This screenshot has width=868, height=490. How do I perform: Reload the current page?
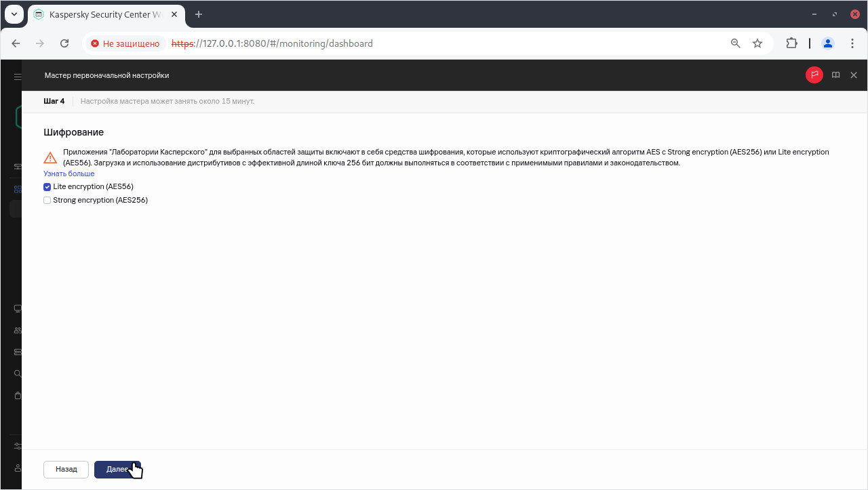[x=64, y=43]
